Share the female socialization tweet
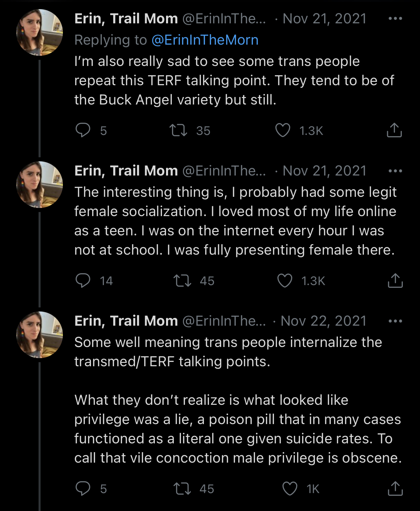The height and width of the screenshot is (511, 420). point(395,281)
